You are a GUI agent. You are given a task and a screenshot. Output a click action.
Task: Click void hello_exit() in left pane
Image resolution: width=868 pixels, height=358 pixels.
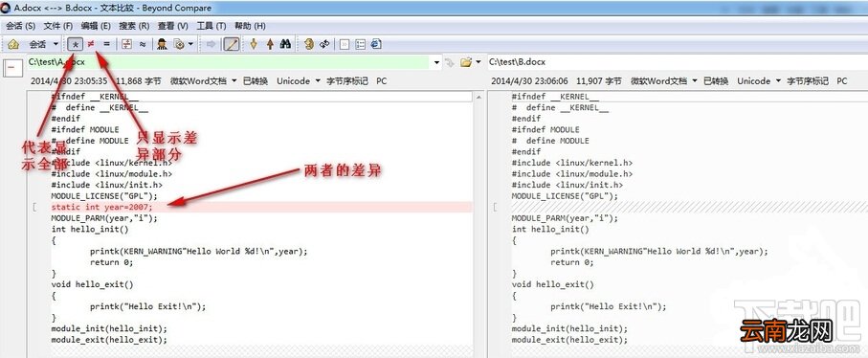pyautogui.click(x=93, y=284)
